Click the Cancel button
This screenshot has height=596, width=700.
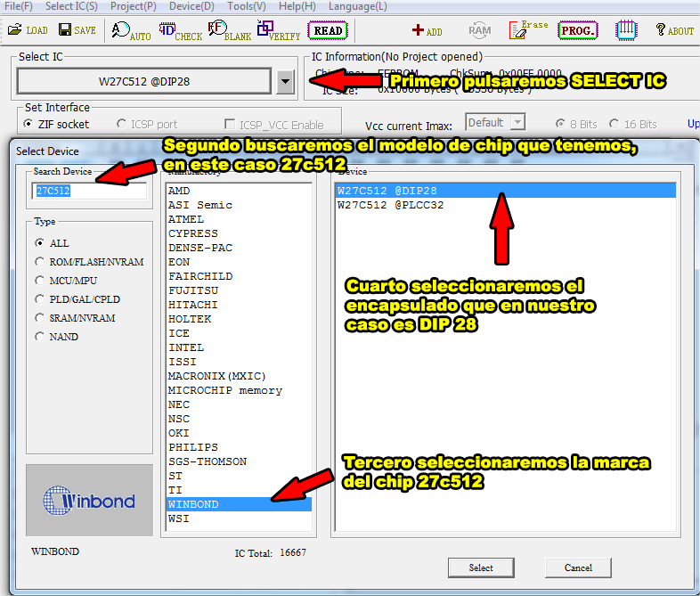pyautogui.click(x=578, y=567)
